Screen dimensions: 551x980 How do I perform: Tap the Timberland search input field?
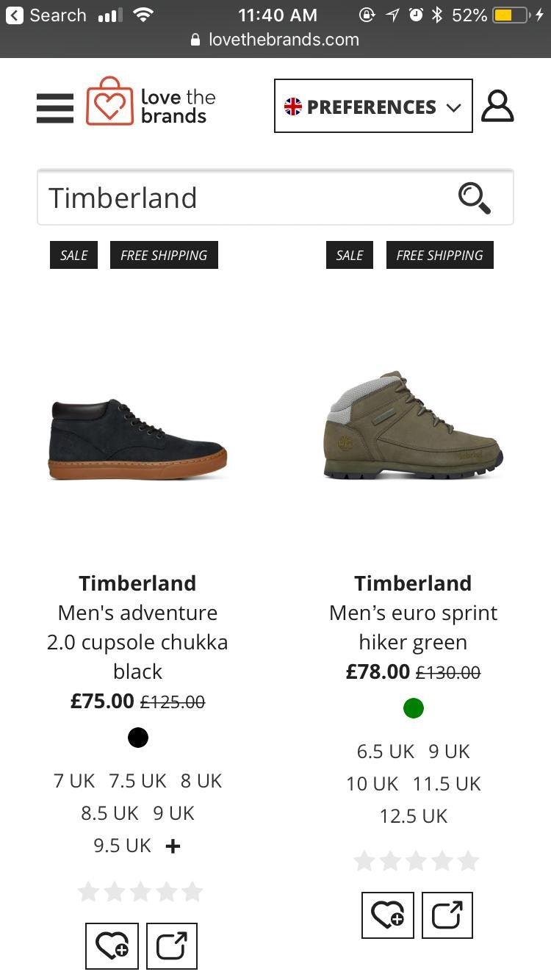coord(220,198)
